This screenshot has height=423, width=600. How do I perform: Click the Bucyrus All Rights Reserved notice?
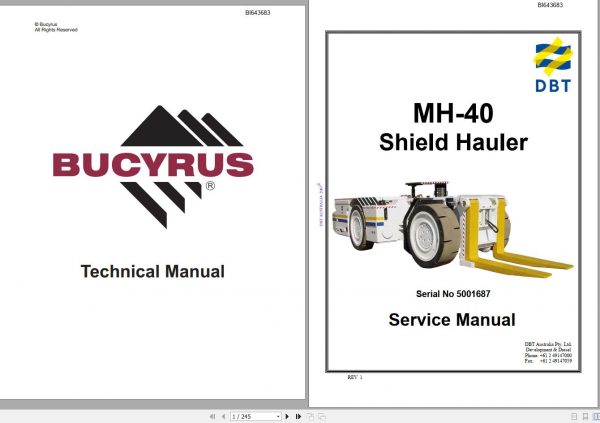click(56, 27)
